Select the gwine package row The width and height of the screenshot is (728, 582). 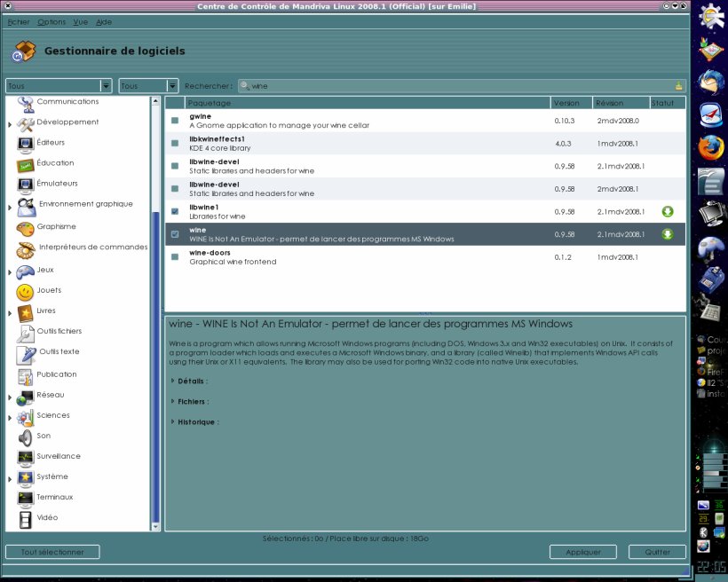425,121
